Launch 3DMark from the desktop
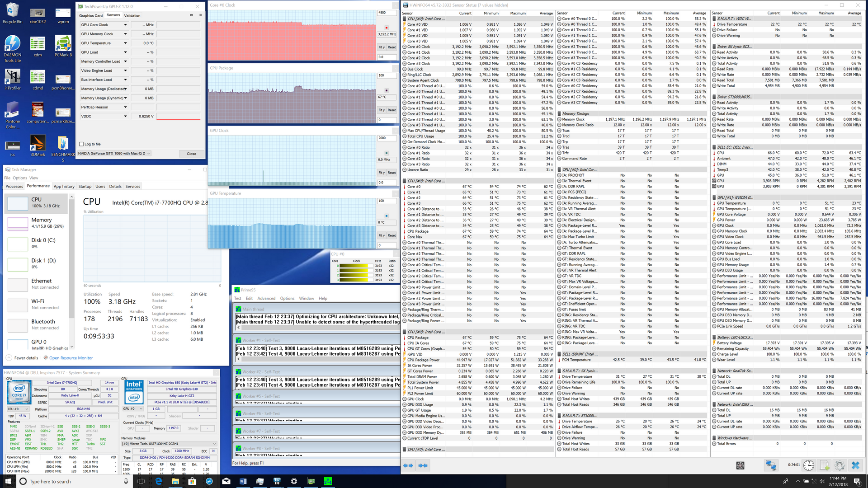 38,145
